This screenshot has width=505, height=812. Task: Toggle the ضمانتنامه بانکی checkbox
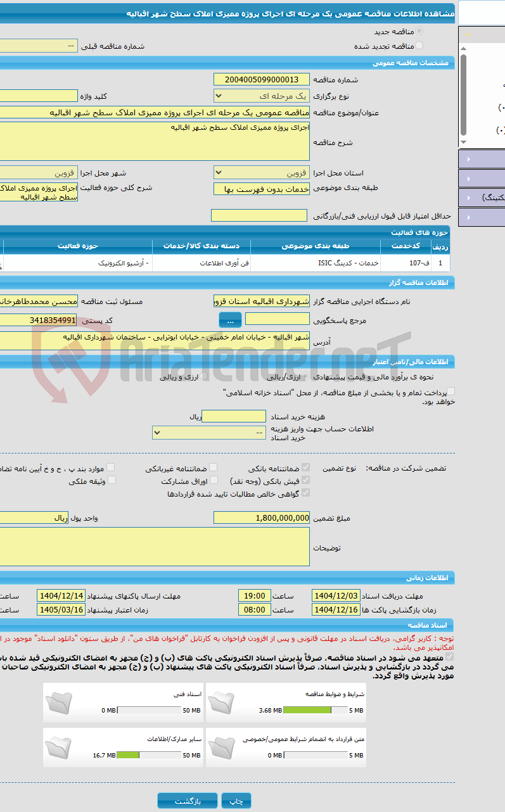pyautogui.click(x=305, y=468)
